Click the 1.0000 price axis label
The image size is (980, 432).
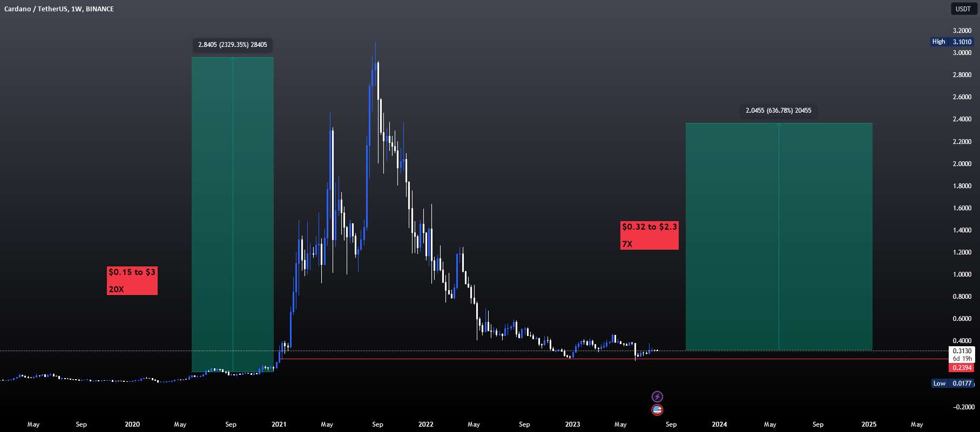pos(962,275)
